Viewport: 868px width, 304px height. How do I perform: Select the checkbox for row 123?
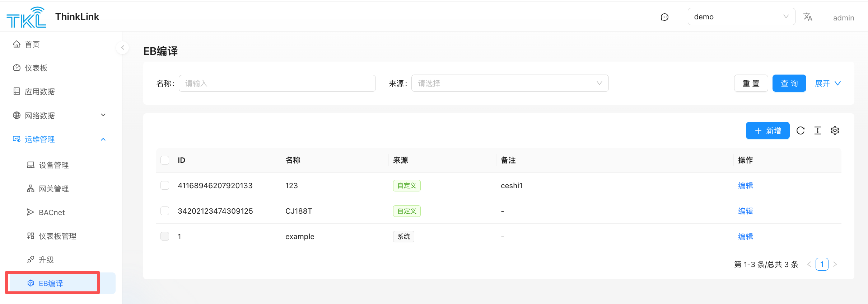pyautogui.click(x=165, y=185)
